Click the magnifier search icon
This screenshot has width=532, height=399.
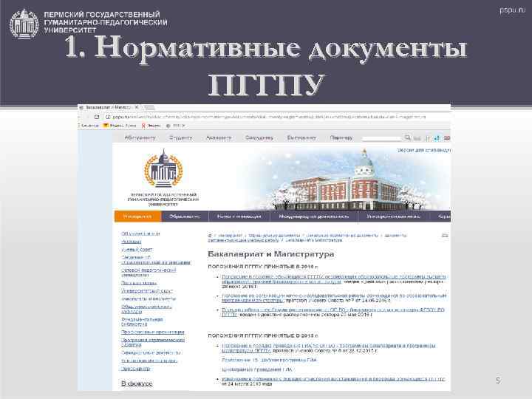(407, 137)
